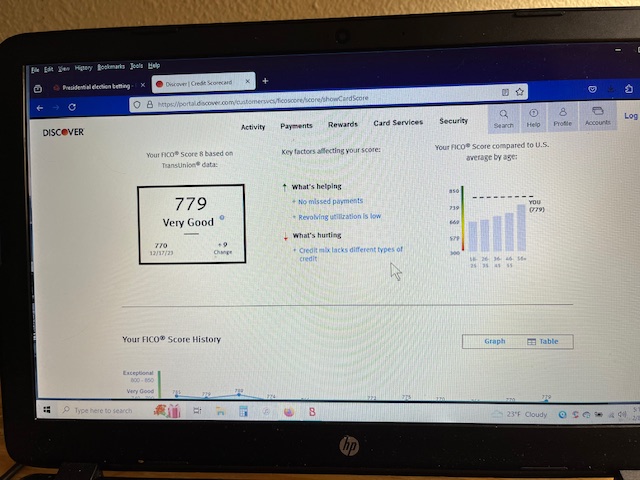The image size is (640, 480).
Task: Open the Firefox Help menu
Action: [154, 65]
